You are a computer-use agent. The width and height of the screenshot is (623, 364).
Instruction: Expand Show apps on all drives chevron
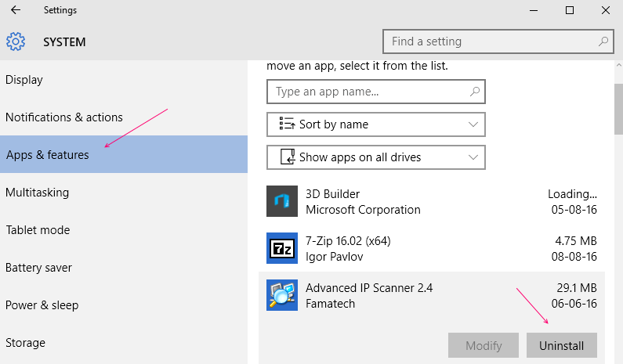click(x=473, y=157)
